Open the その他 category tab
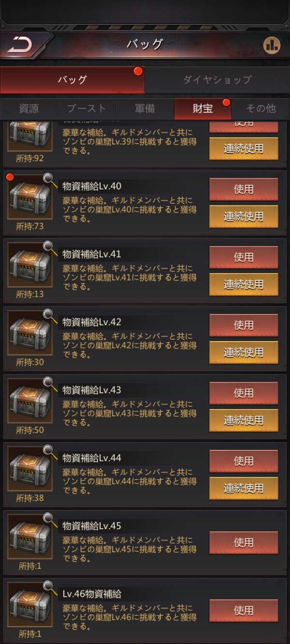 (x=261, y=108)
